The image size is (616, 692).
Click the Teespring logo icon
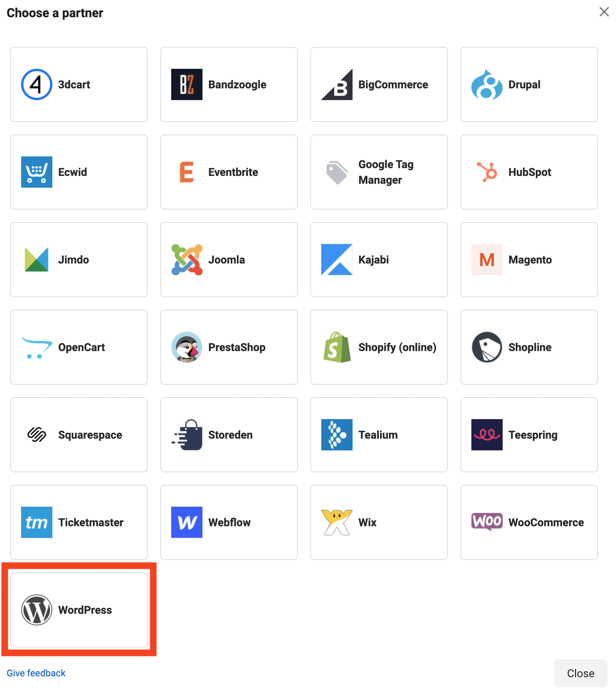pyautogui.click(x=487, y=435)
